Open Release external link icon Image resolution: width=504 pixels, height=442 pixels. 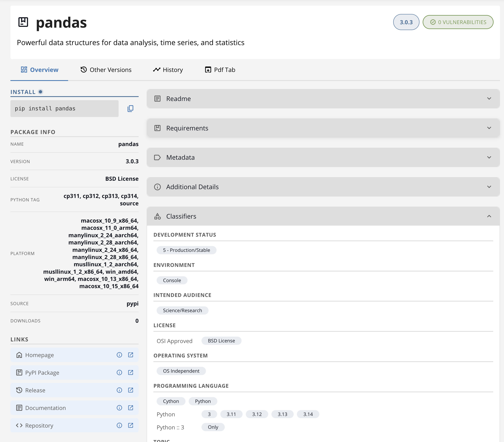[x=131, y=390]
